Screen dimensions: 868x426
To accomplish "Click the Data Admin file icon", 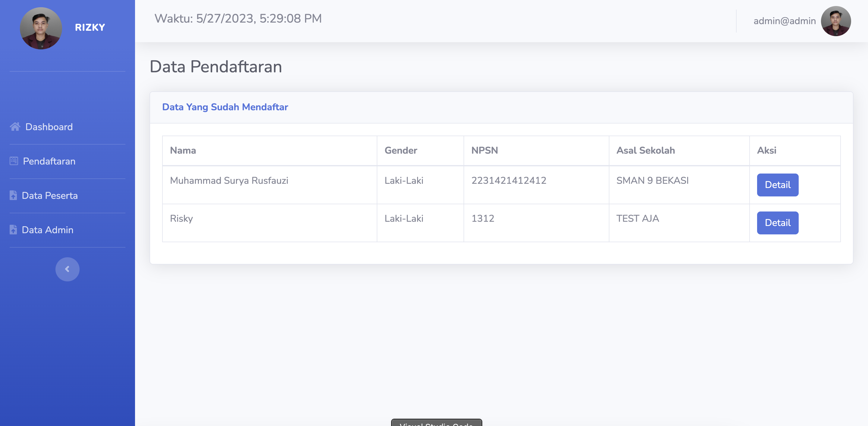I will [13, 230].
